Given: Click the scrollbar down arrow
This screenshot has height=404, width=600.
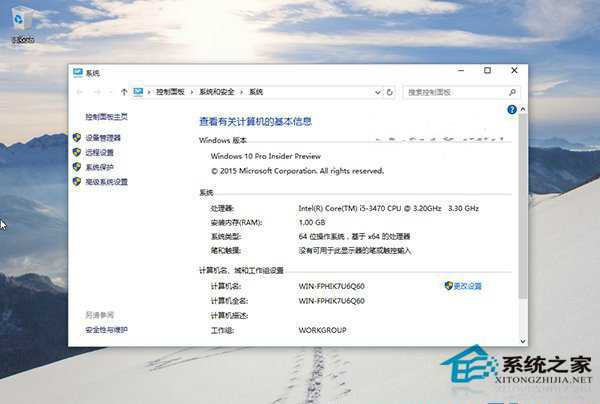Looking at the screenshot, I should point(523,341).
